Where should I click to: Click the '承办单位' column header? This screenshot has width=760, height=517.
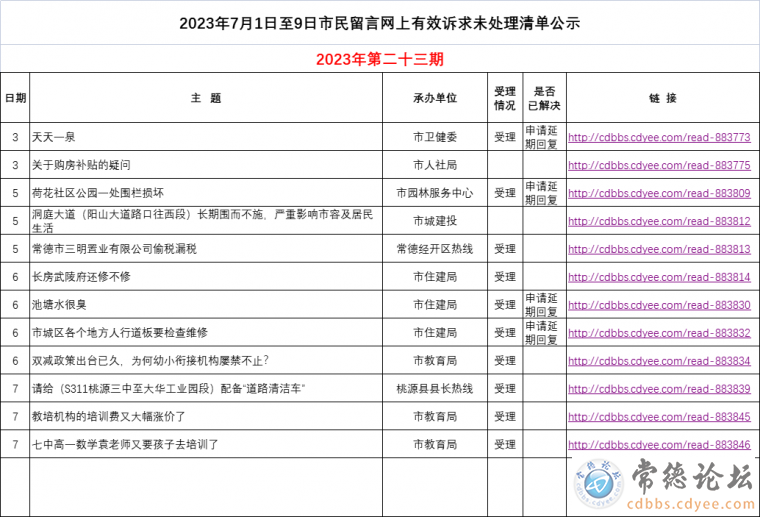point(435,98)
